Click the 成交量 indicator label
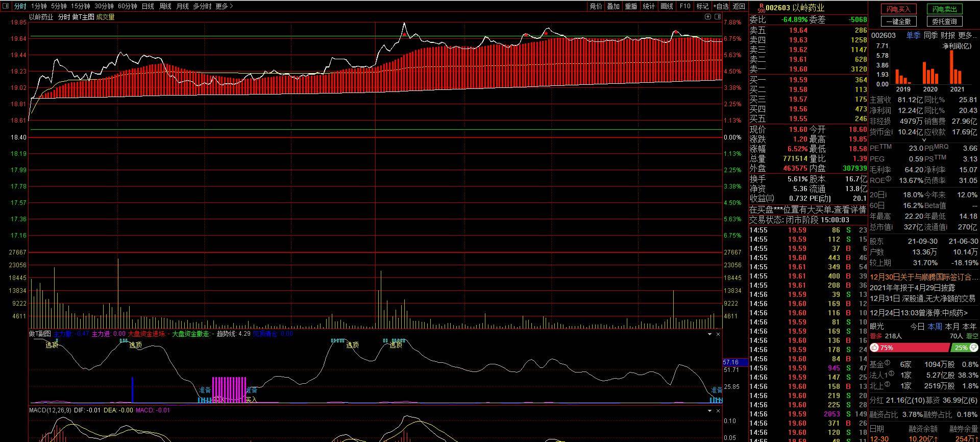This screenshot has height=442, width=980. [x=105, y=17]
